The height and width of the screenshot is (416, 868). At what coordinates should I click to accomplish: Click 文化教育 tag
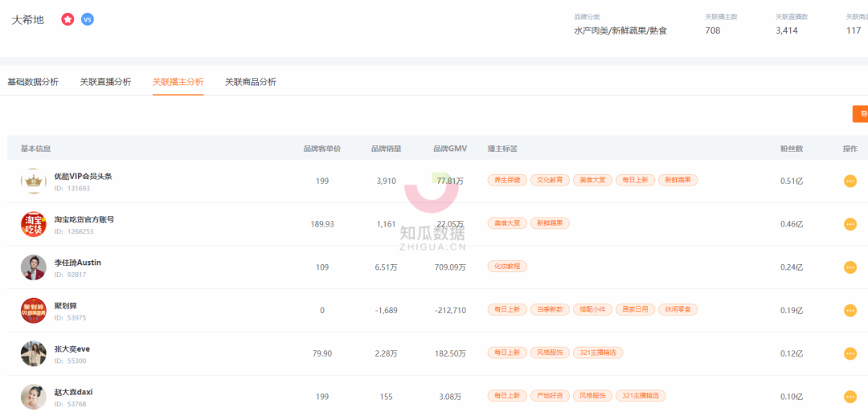pos(550,180)
